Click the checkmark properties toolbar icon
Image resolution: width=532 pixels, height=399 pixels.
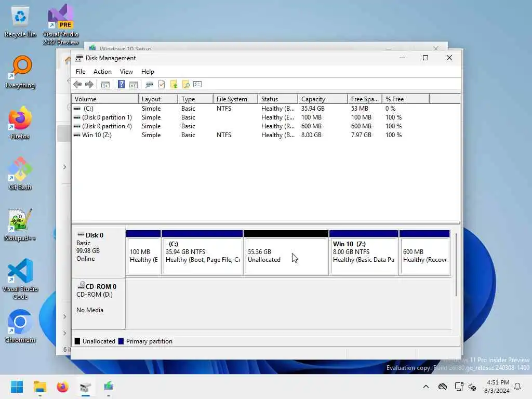(162, 85)
